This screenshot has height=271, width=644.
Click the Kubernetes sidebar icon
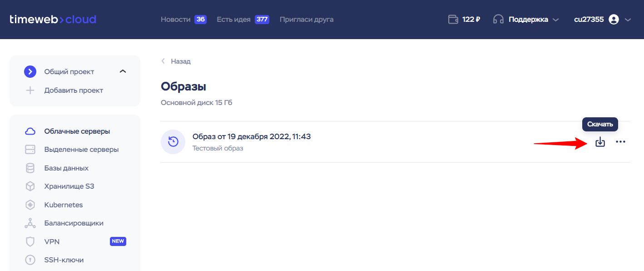pos(30,205)
